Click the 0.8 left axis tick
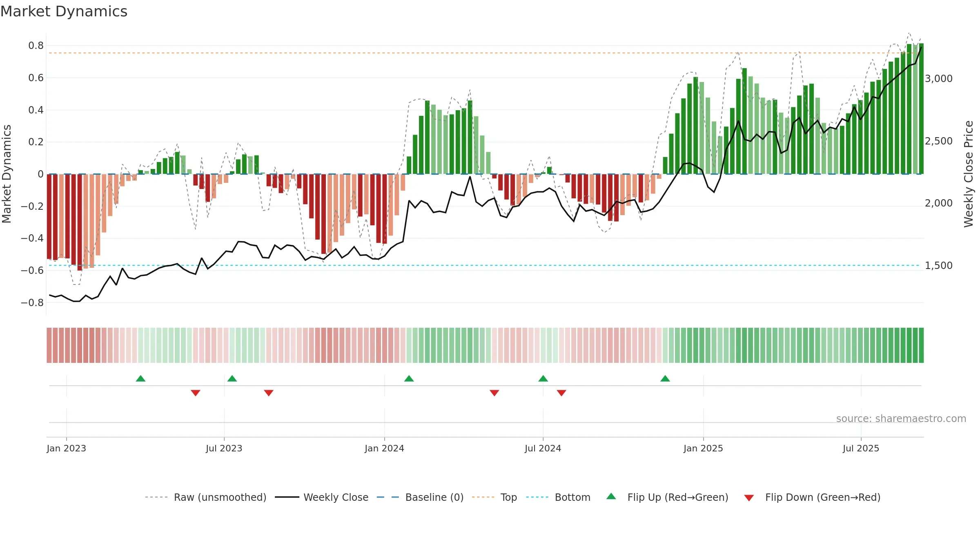Image resolution: width=980 pixels, height=551 pixels. point(36,45)
